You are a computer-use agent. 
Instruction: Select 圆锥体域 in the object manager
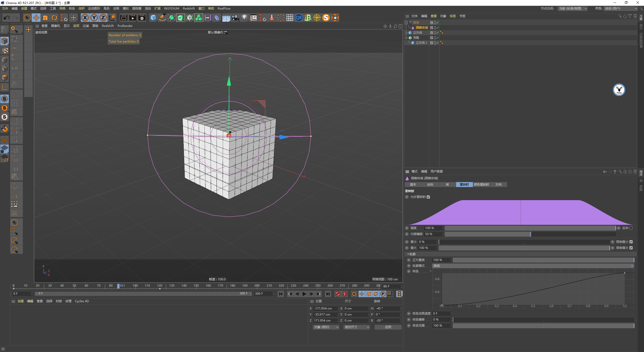tap(422, 28)
